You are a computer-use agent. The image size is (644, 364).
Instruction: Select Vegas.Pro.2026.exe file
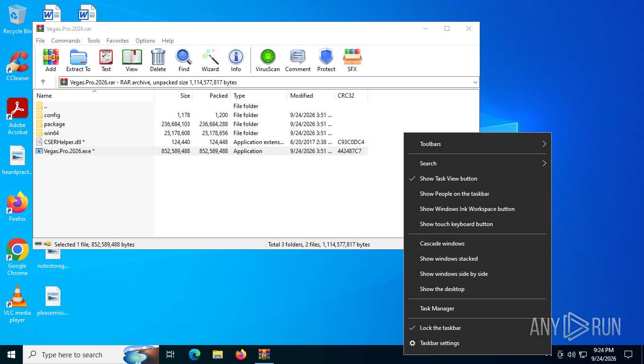(x=200, y=151)
